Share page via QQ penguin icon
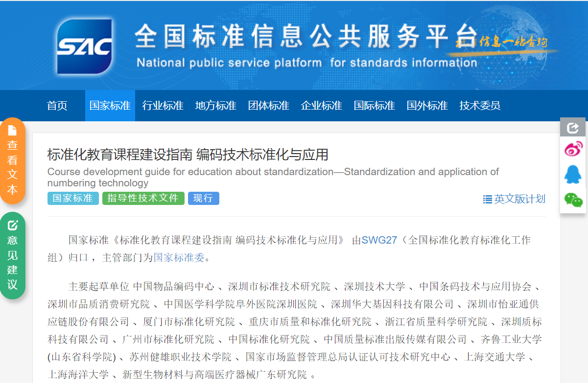Viewport: 588px width, 383px height. (x=573, y=174)
